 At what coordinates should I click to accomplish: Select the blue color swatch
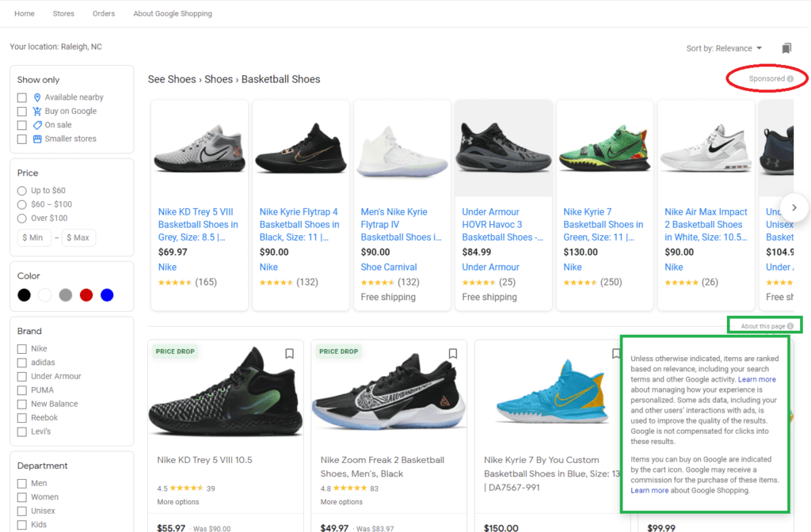pos(107,295)
